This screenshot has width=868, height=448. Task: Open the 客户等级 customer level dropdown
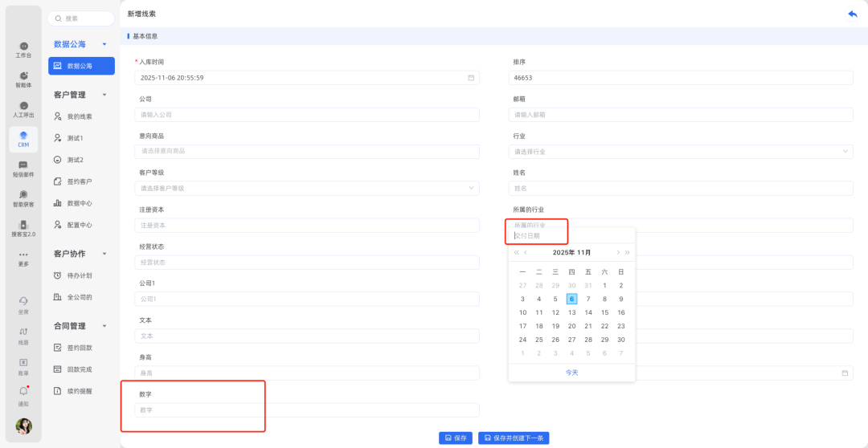471,189
